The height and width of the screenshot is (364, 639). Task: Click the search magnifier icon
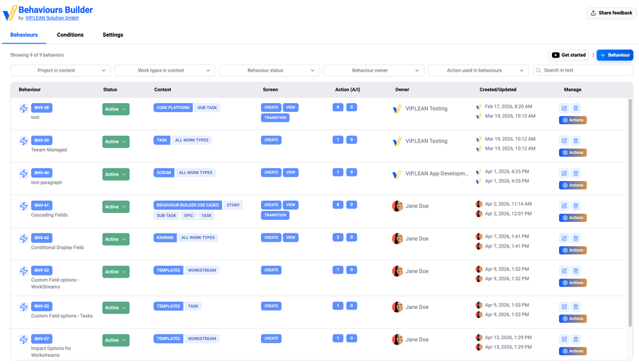[539, 70]
